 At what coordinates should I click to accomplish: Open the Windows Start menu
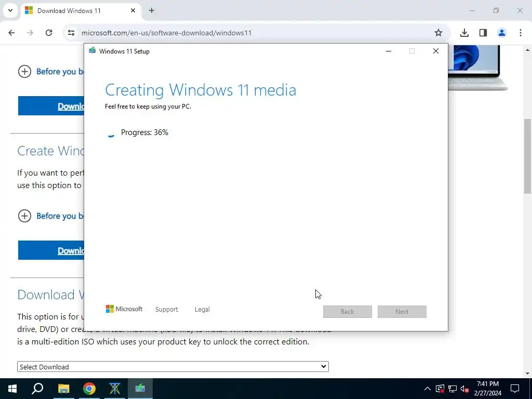click(x=12, y=389)
